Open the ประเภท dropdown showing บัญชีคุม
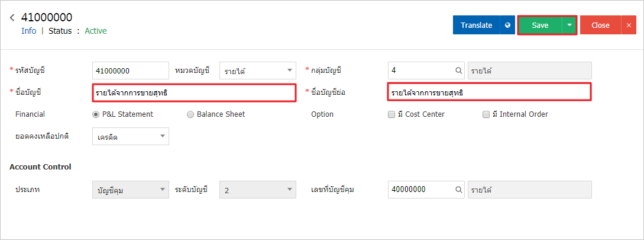Viewport: 644px width, 240px height. 131,190
